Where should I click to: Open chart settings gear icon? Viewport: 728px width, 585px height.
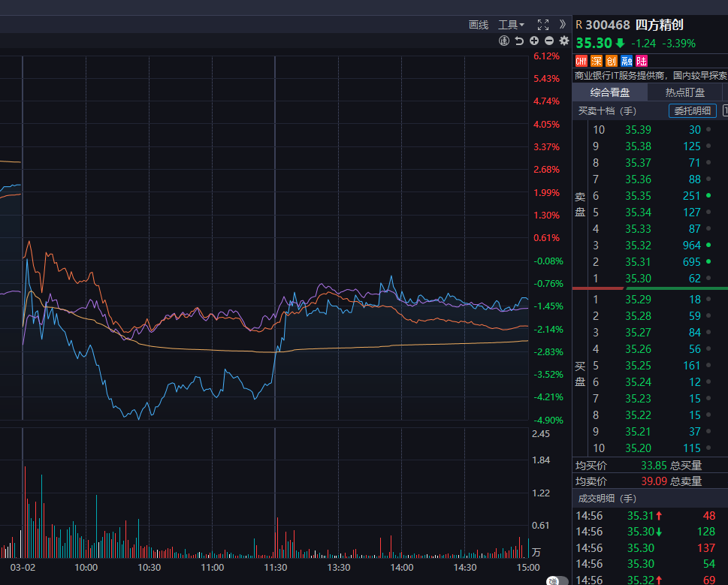564,41
